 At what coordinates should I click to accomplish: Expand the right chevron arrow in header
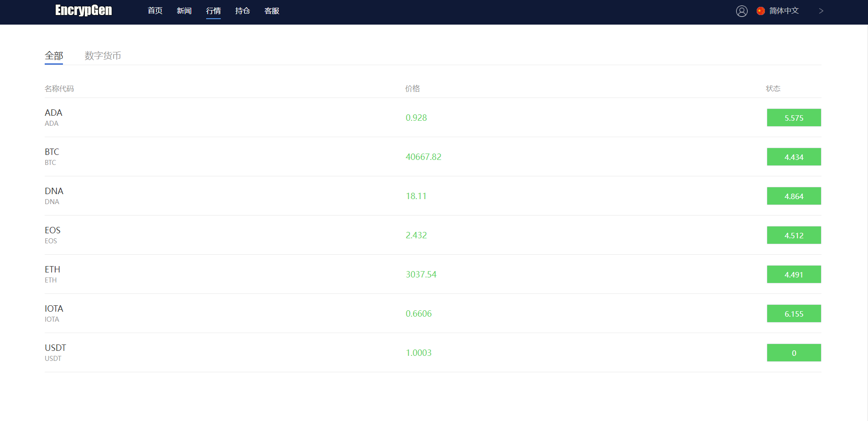click(821, 11)
